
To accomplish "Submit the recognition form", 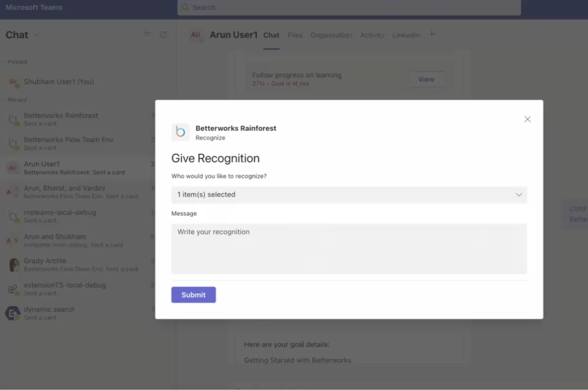I will tap(193, 294).
